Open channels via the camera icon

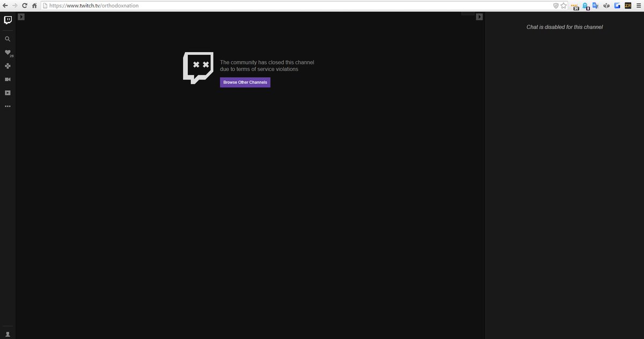tap(8, 80)
